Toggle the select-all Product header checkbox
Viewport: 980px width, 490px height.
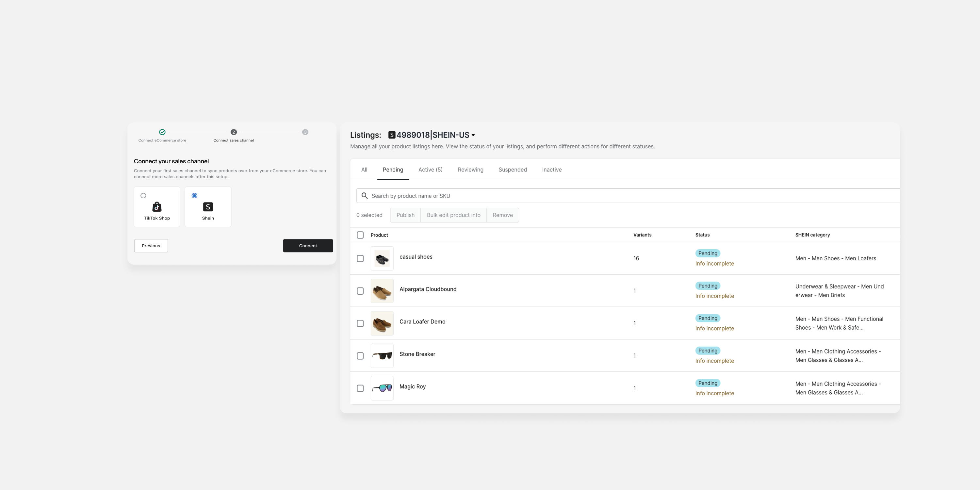(x=360, y=235)
